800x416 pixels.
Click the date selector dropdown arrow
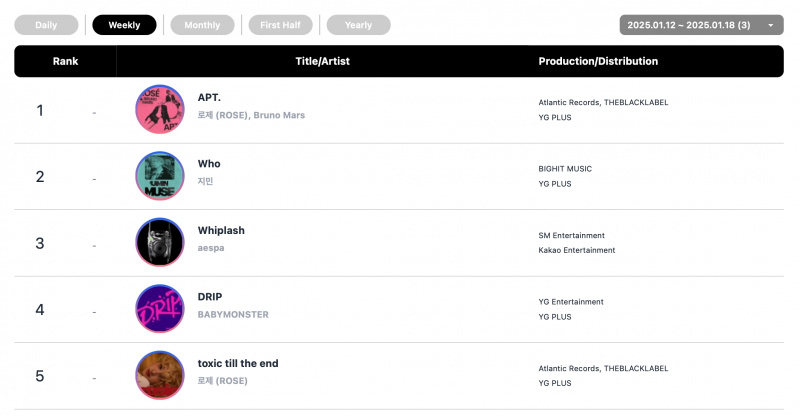point(771,25)
